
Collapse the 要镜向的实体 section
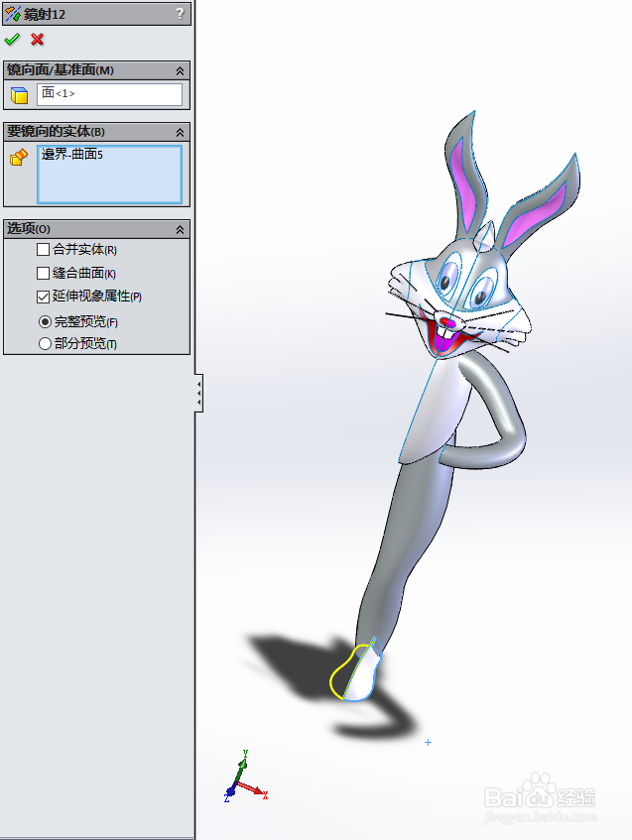coord(181,132)
